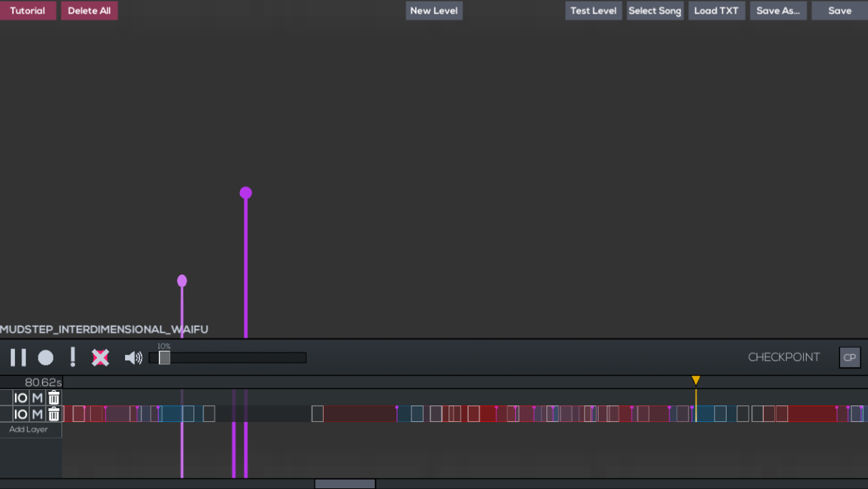Open the Select Song chooser

[x=654, y=11]
